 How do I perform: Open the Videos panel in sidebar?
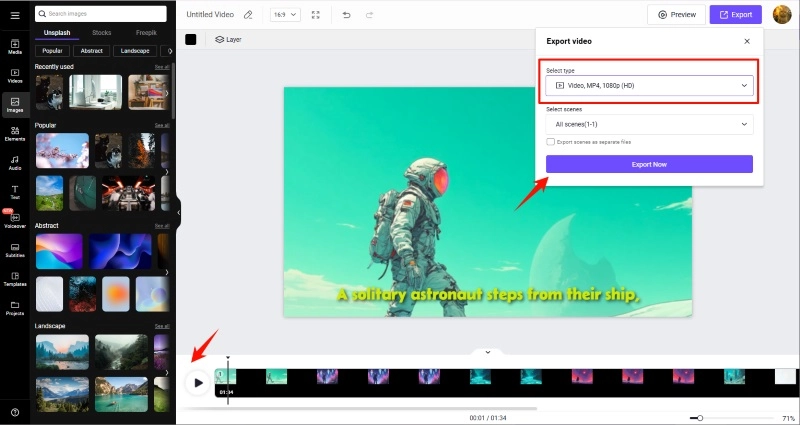[x=15, y=76]
